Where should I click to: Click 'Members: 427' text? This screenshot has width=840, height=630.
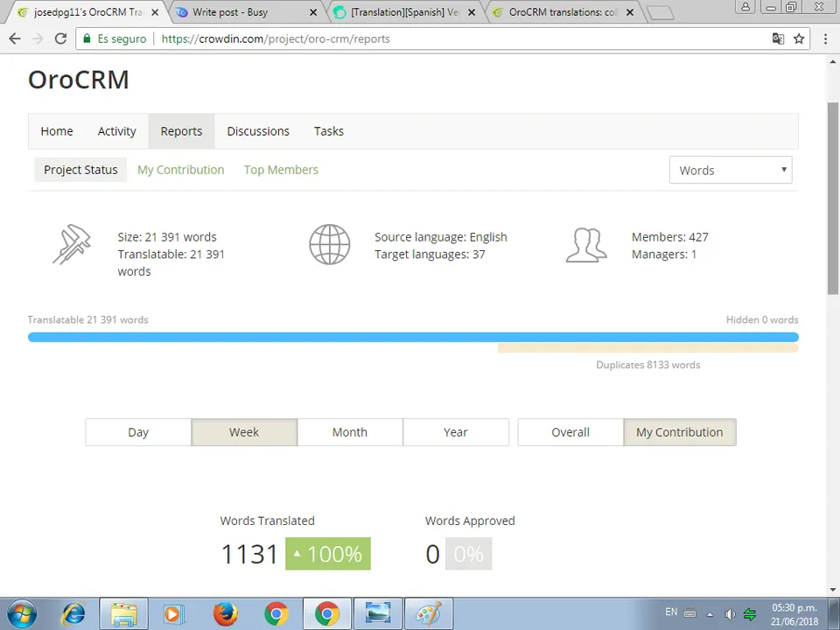point(669,237)
